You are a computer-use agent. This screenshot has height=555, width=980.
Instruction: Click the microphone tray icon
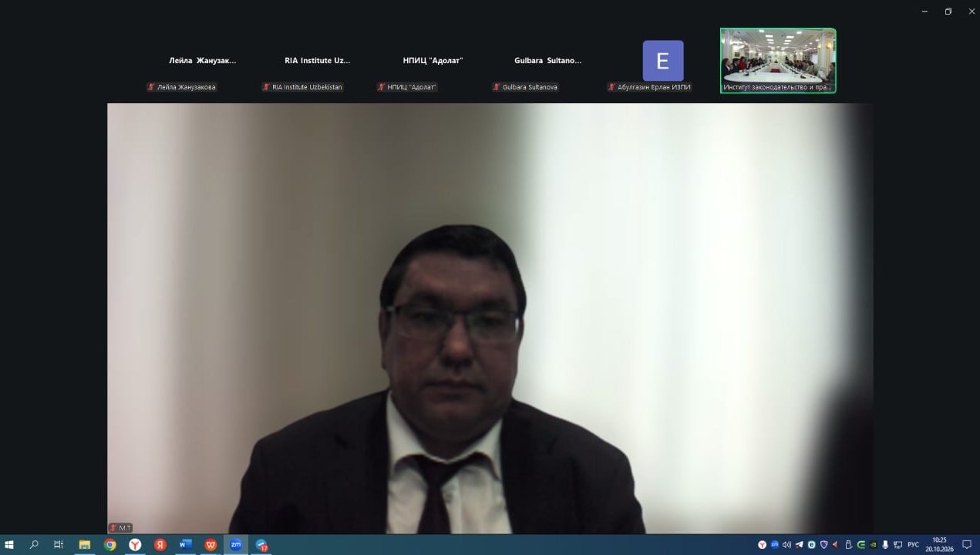pos(885,545)
